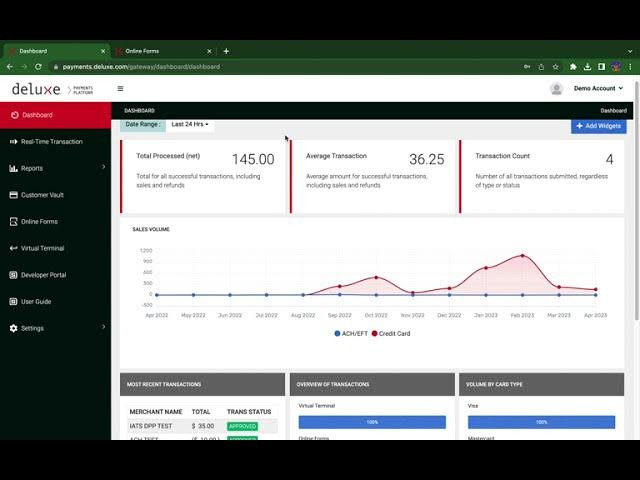Click the MERCHANT NAME column header
The height and width of the screenshot is (480, 640).
pyautogui.click(x=156, y=412)
